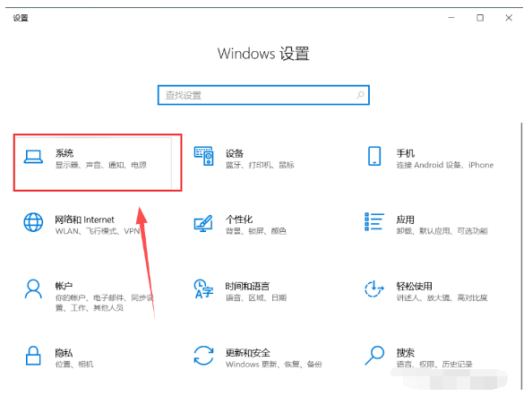The width and height of the screenshot is (532, 396).
Task: Click the text 位置、相机
Action: pos(74,364)
